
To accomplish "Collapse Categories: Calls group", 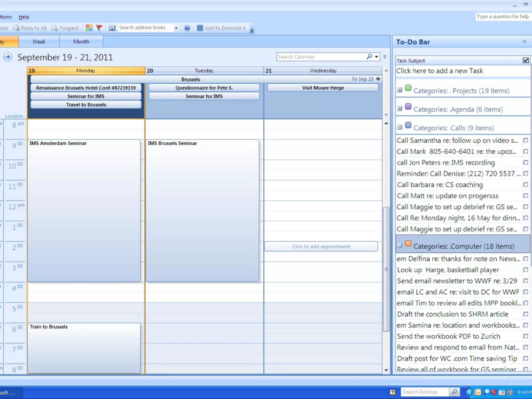I will (x=400, y=127).
